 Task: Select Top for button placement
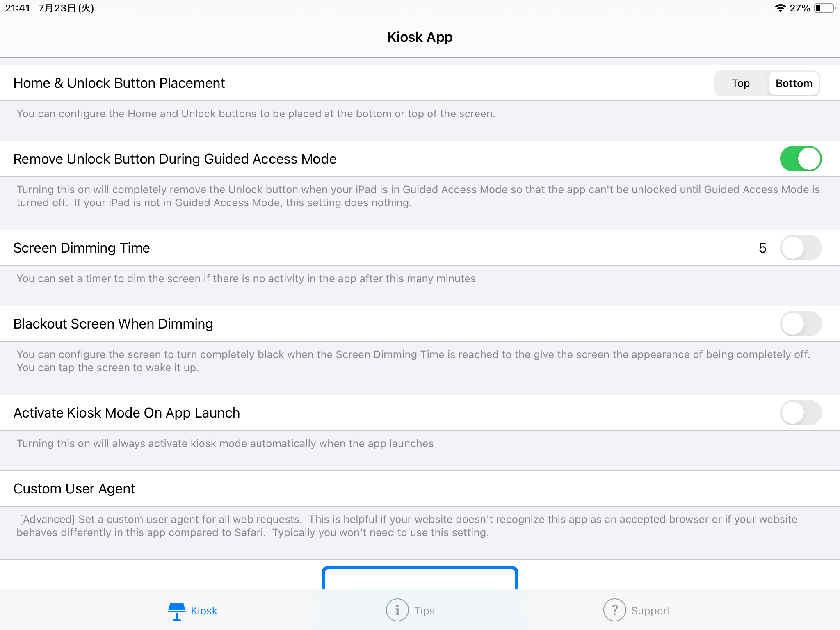(741, 83)
